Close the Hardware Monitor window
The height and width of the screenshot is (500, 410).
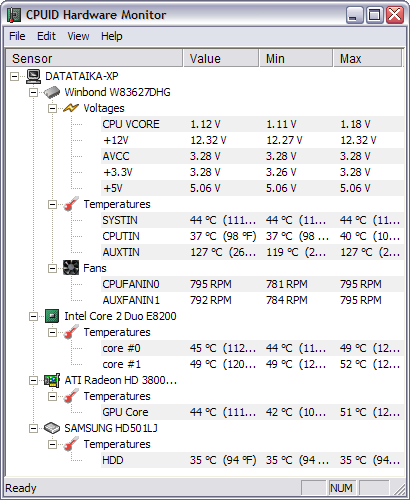395,15
